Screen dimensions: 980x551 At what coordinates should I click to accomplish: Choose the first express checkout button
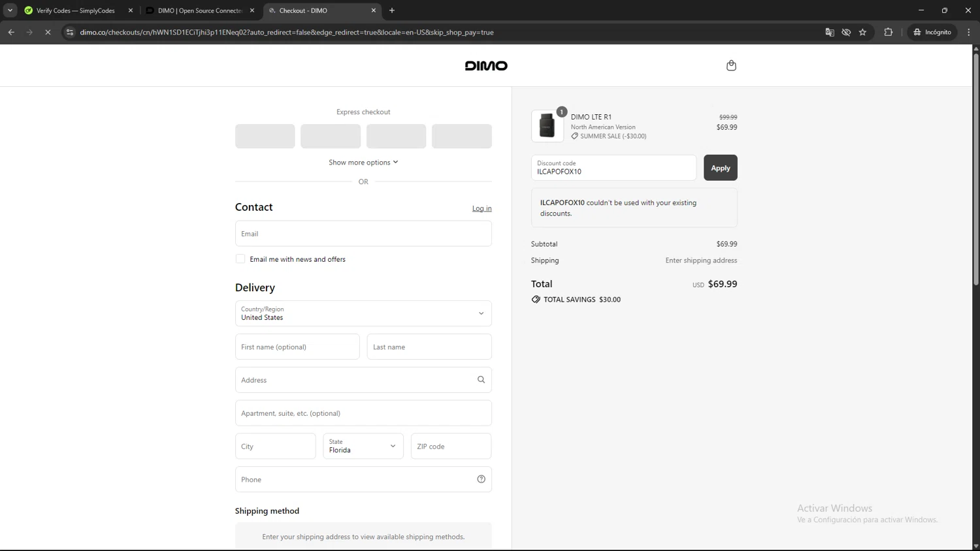click(x=265, y=136)
